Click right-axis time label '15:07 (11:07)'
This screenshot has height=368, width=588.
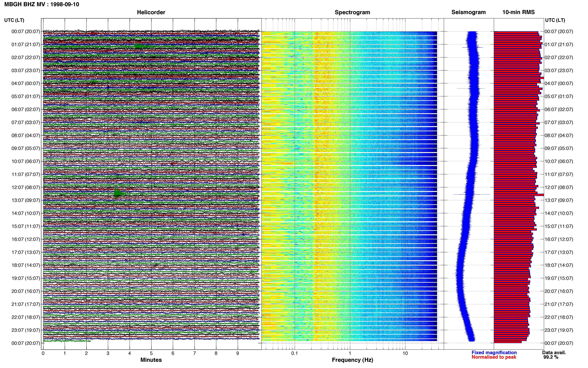click(559, 226)
